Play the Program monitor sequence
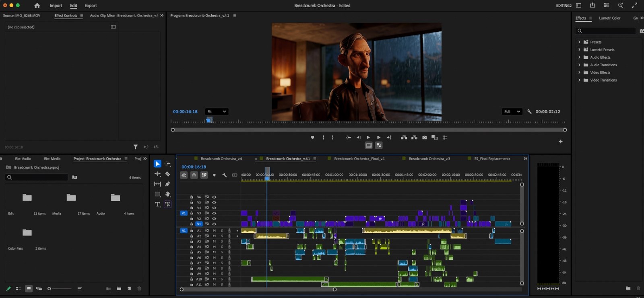Image resolution: width=644 pixels, height=298 pixels. click(x=368, y=138)
